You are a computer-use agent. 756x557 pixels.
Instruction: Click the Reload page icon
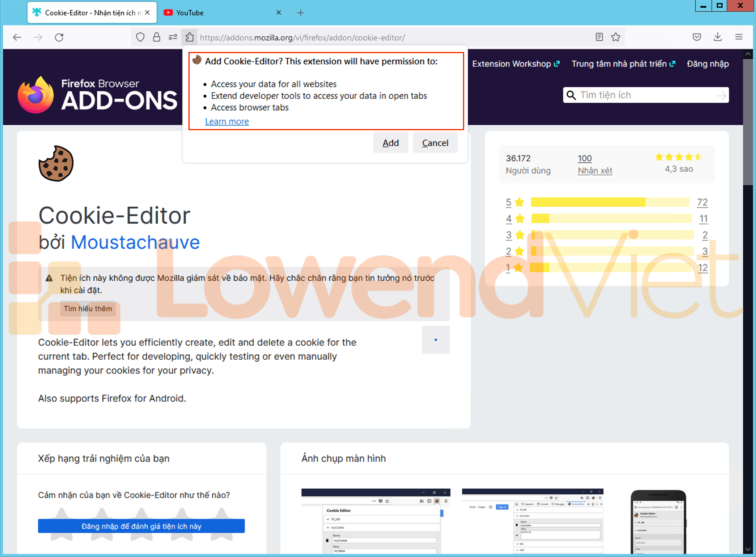[x=59, y=37]
